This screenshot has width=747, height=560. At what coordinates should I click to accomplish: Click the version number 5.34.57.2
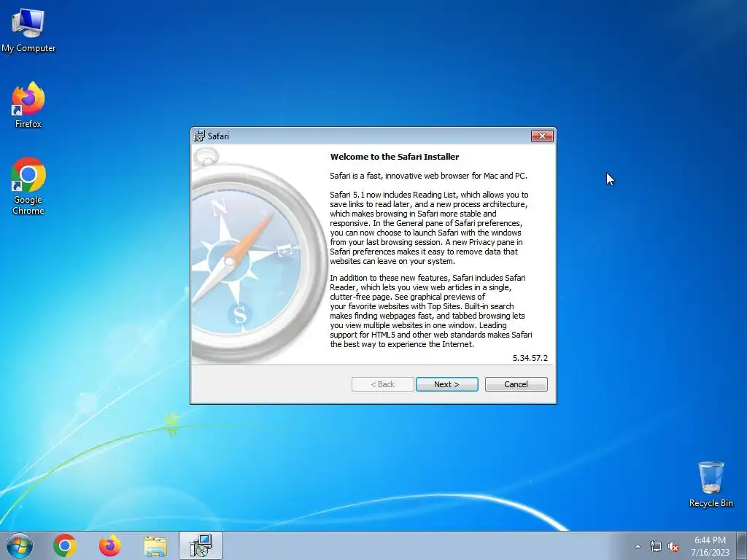(530, 358)
